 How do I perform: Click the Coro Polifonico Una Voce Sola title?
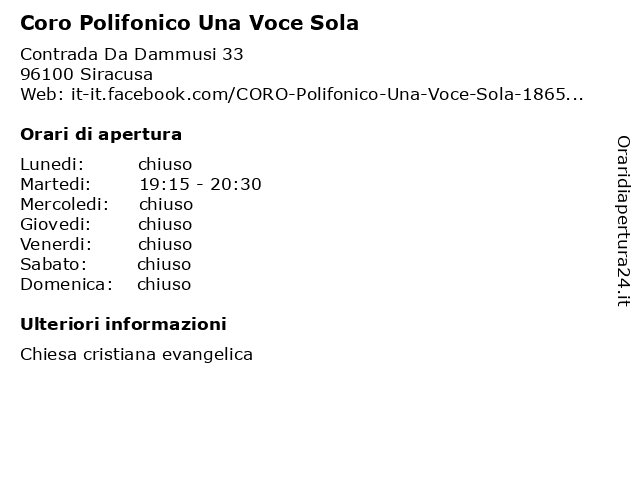pos(189,23)
